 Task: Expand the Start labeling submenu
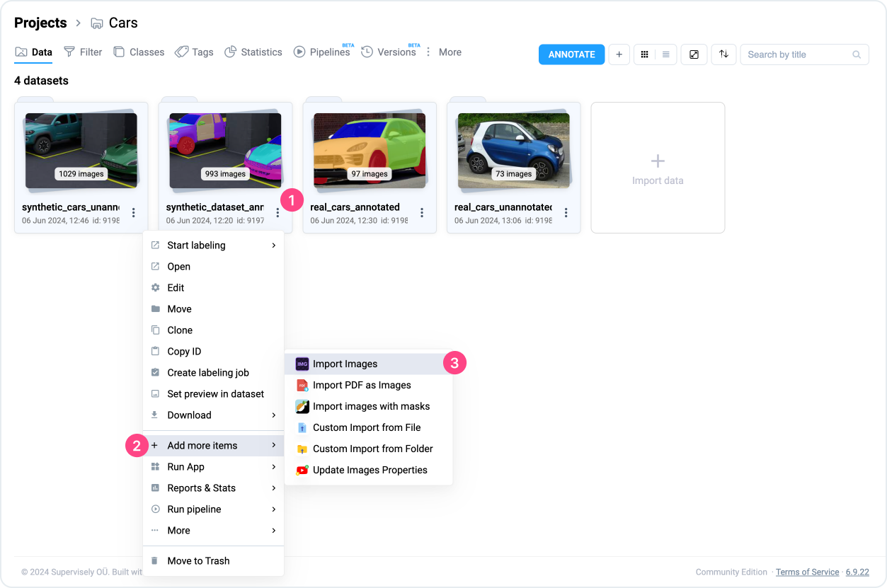coord(213,246)
